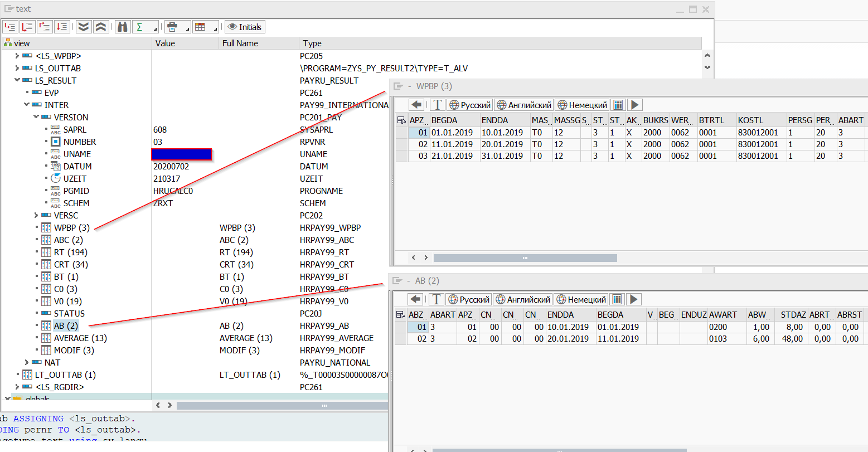Click the SAPRL value 608
This screenshot has height=452, width=868.
pyautogui.click(x=160, y=129)
